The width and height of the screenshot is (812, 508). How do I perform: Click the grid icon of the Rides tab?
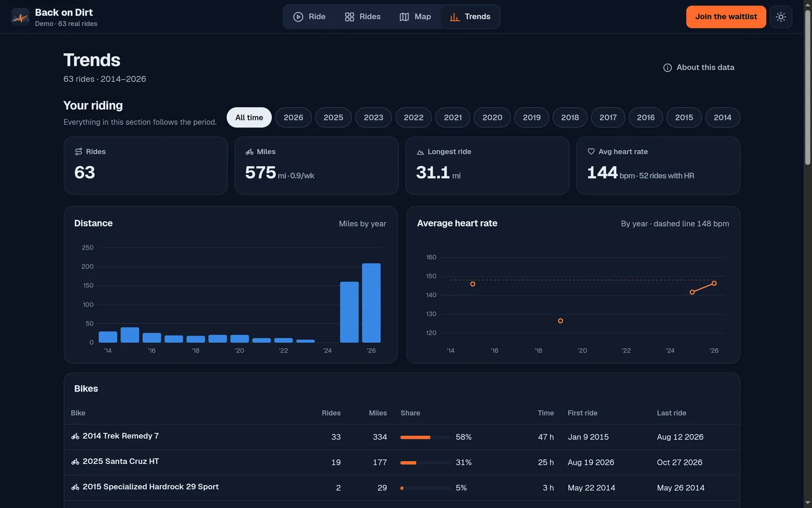349,17
